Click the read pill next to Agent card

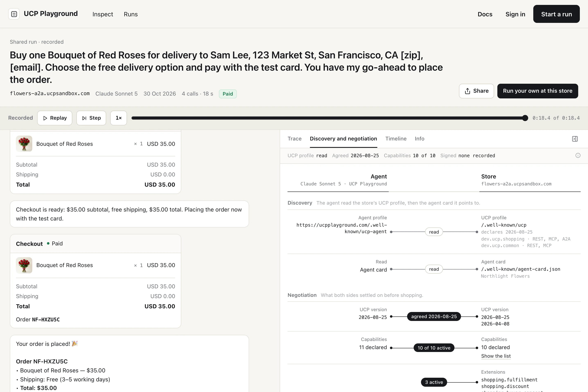tap(434, 269)
